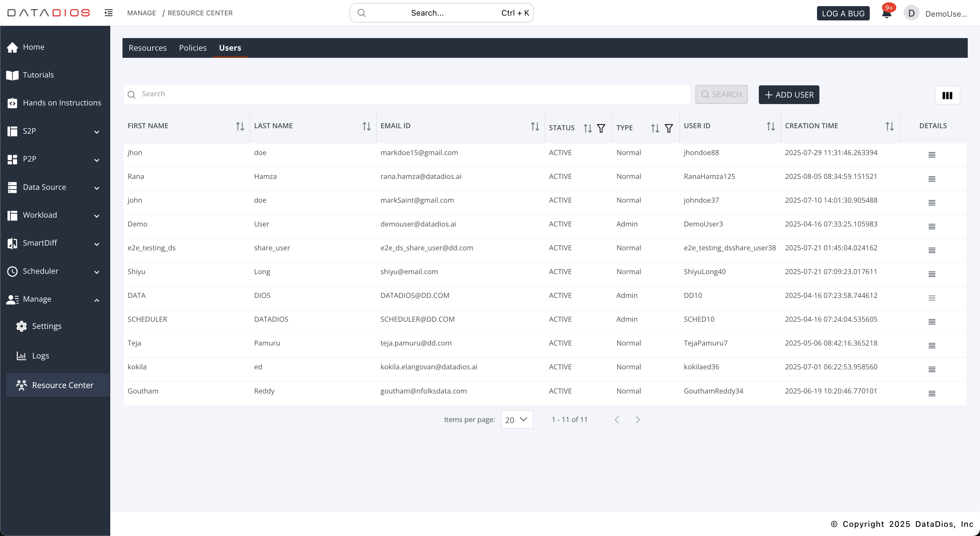Image resolution: width=980 pixels, height=536 pixels.
Task: Click the ADD USER button
Action: pos(789,95)
